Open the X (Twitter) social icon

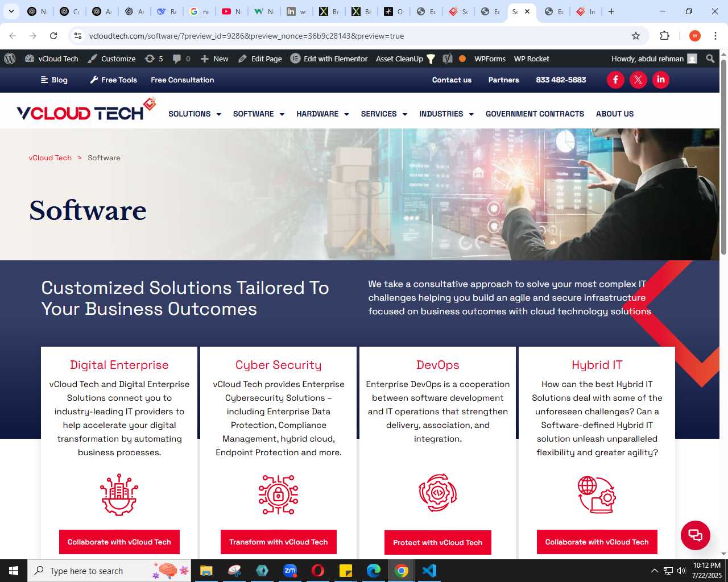[x=638, y=80]
